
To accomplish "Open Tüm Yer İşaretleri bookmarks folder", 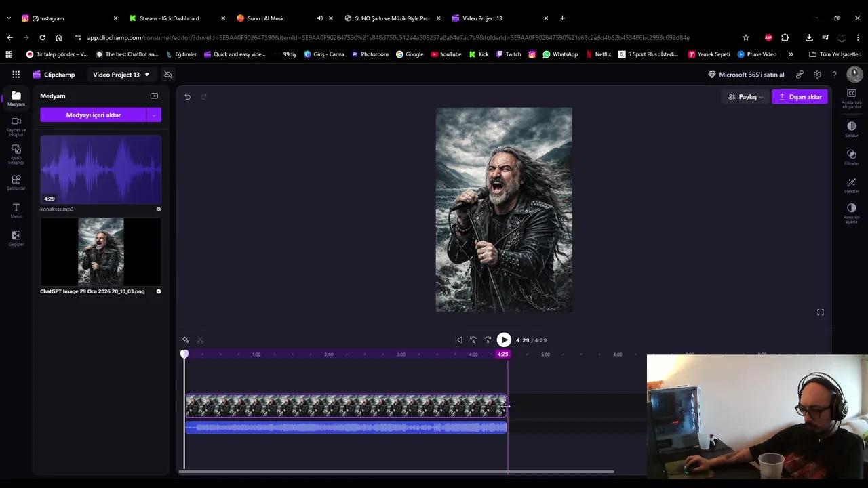I will click(835, 54).
